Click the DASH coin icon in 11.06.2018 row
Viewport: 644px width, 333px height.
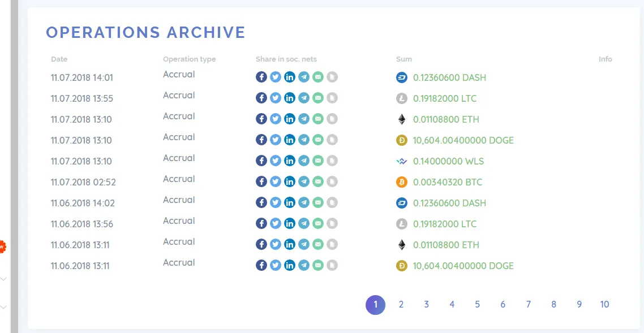[402, 203]
